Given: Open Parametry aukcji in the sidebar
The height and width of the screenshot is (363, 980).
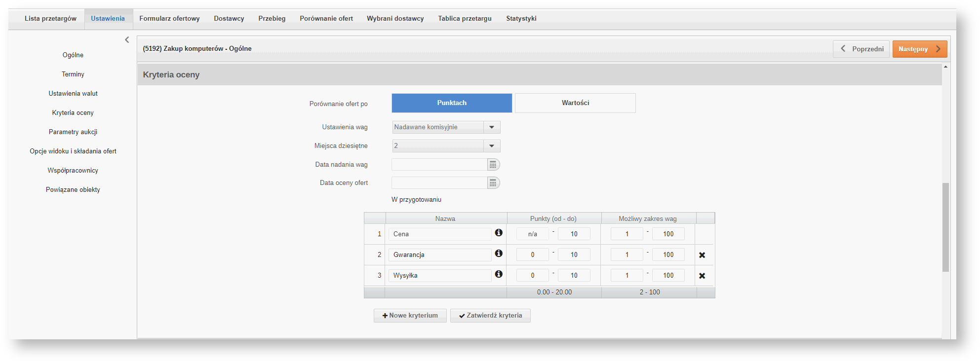Looking at the screenshot, I should pos(73,132).
